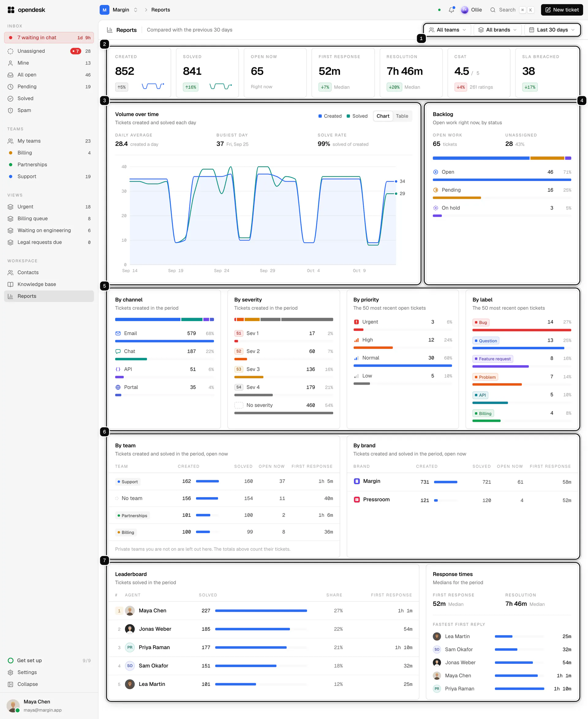
Task: Click the search magnifier icon
Action: point(493,10)
